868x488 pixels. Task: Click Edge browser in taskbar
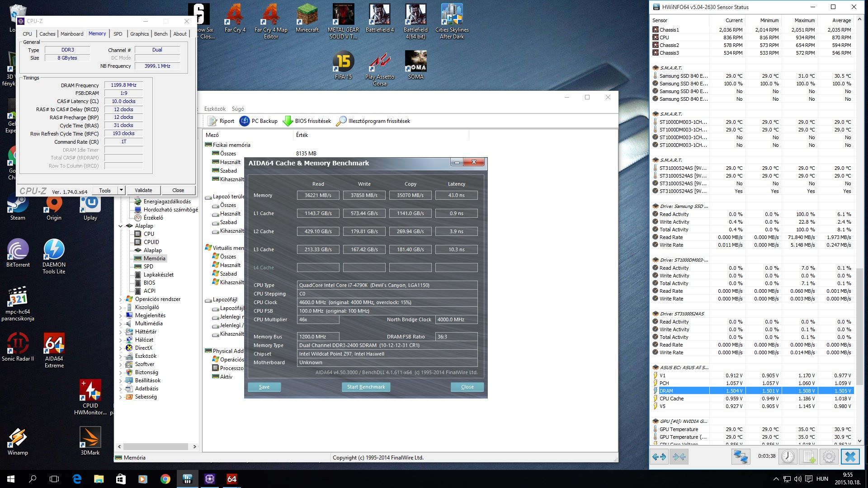(77, 479)
